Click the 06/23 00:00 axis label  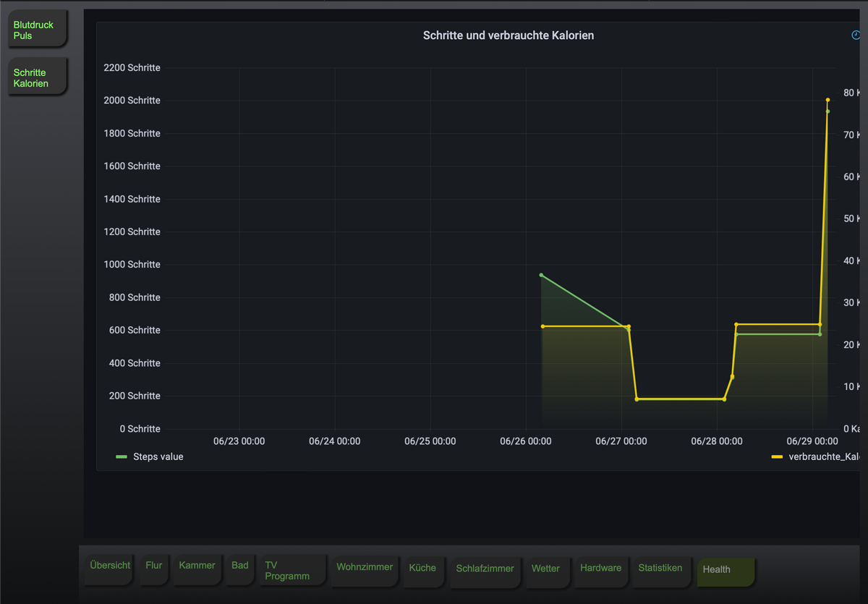[x=239, y=441]
